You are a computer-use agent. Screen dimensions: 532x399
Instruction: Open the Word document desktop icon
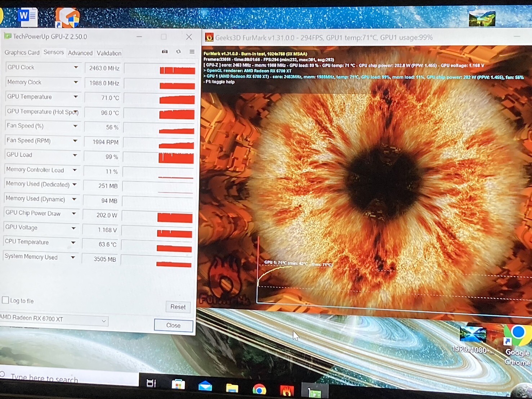point(28,17)
